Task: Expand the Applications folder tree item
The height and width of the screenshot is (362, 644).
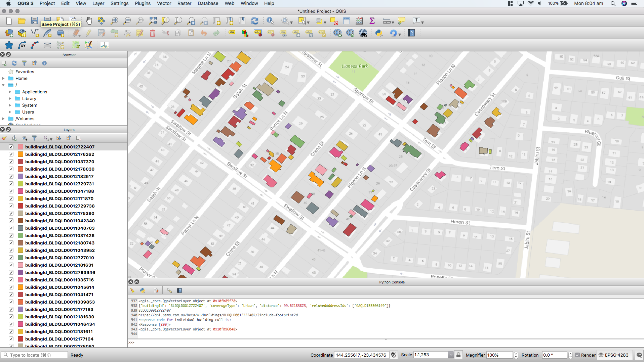Action: pyautogui.click(x=10, y=92)
